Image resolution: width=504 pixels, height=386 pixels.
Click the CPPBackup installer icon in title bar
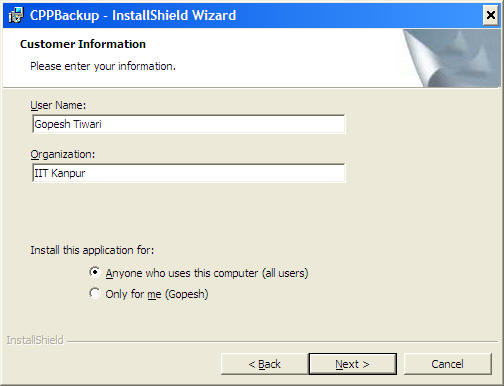click(16, 16)
